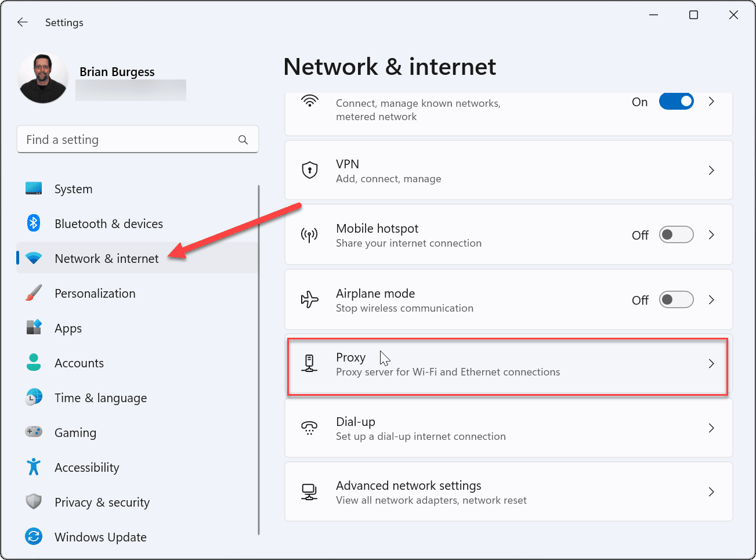Maximize the Settings window
The width and height of the screenshot is (756, 560).
693,15
